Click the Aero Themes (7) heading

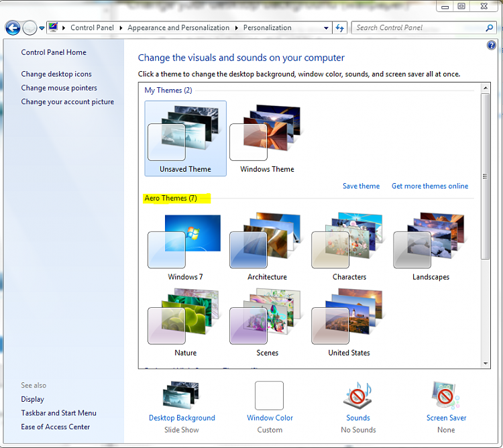(170, 199)
